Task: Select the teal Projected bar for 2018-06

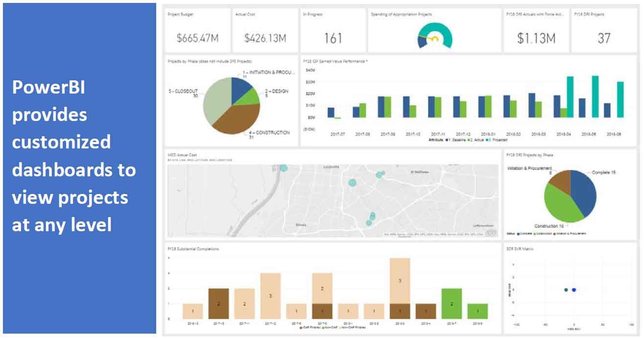Action: pyautogui.click(x=620, y=99)
